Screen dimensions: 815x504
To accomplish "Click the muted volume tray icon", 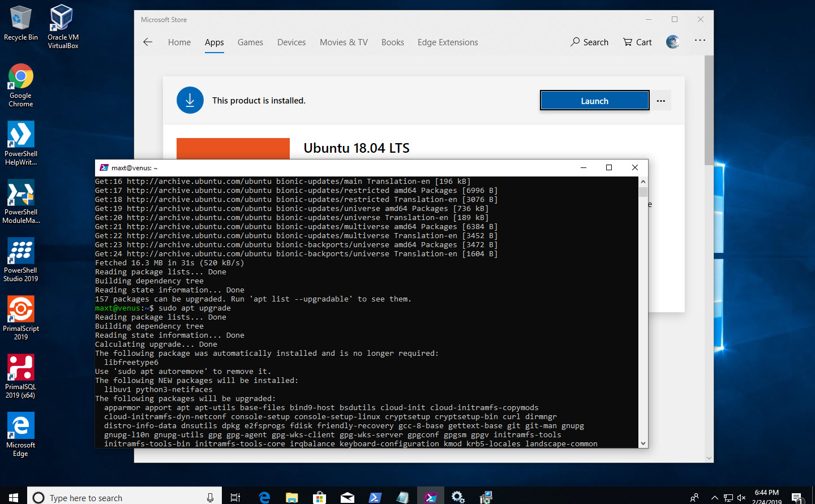I will [x=741, y=498].
